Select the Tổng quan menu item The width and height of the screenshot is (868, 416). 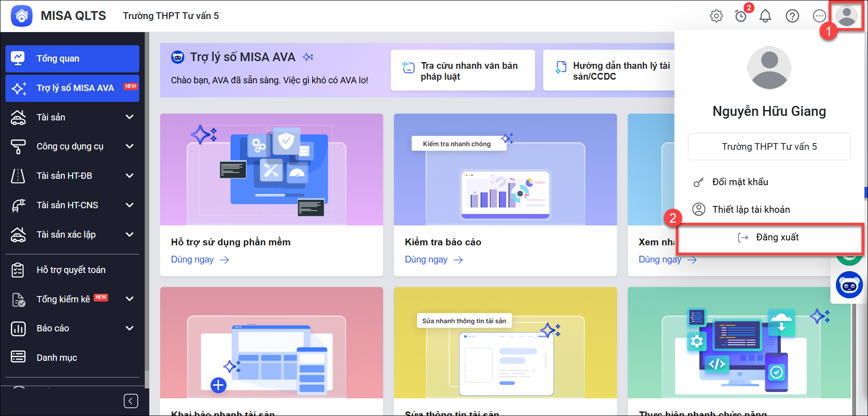(x=72, y=58)
